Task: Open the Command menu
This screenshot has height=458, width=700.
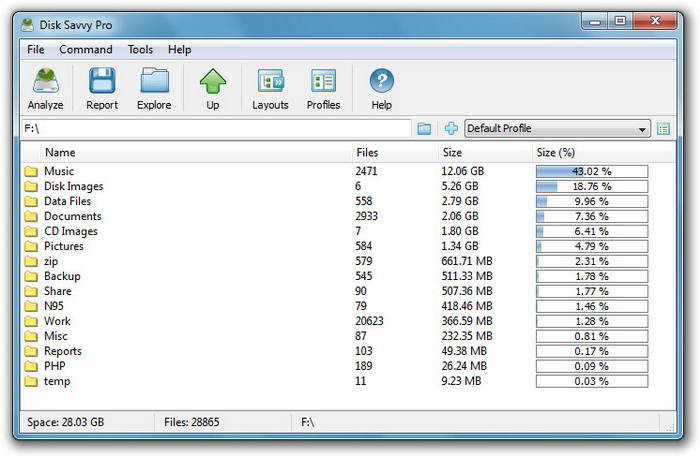Action: (86, 50)
